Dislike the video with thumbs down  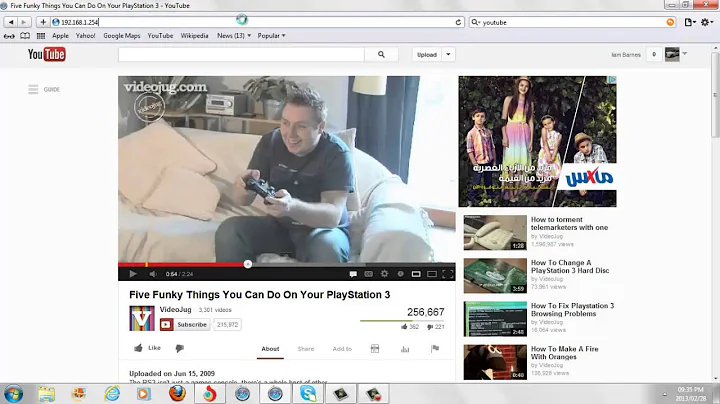180,348
